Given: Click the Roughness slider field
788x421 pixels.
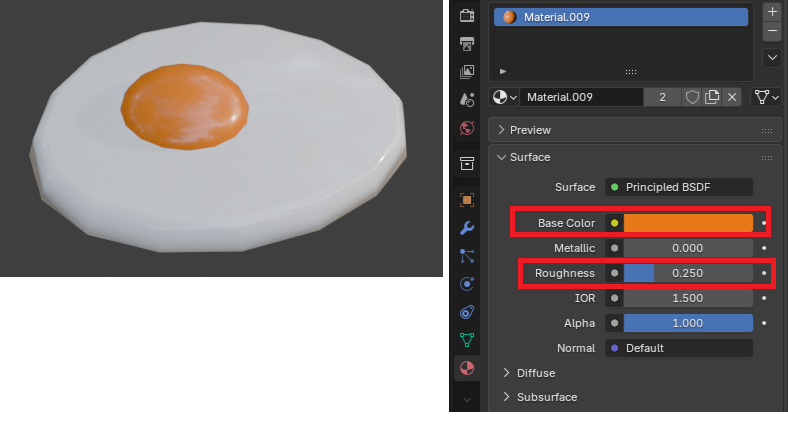Looking at the screenshot, I should [x=688, y=273].
